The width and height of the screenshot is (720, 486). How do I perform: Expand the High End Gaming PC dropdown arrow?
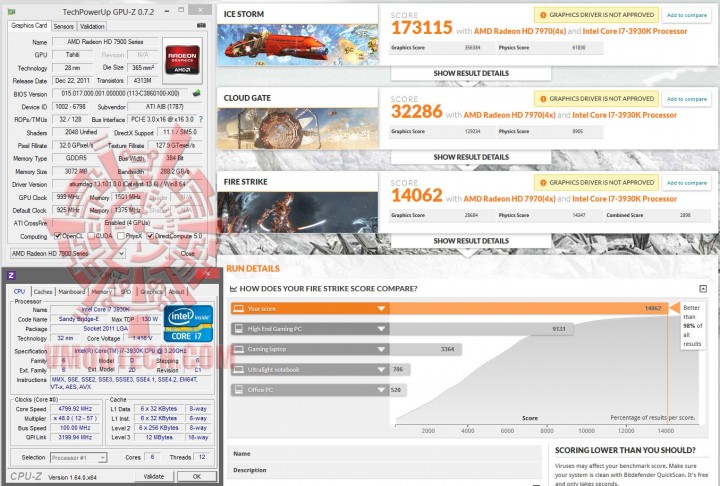(x=381, y=329)
